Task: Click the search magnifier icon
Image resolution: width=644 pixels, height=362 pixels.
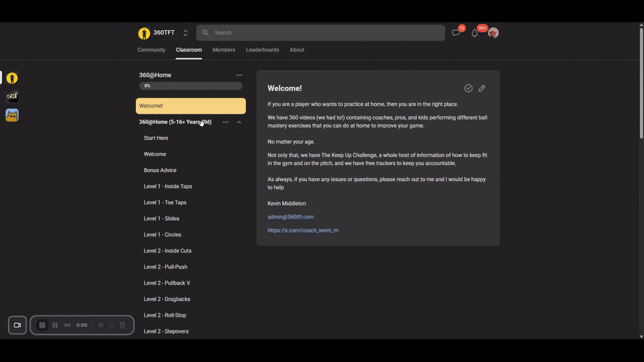Action: pos(206,33)
